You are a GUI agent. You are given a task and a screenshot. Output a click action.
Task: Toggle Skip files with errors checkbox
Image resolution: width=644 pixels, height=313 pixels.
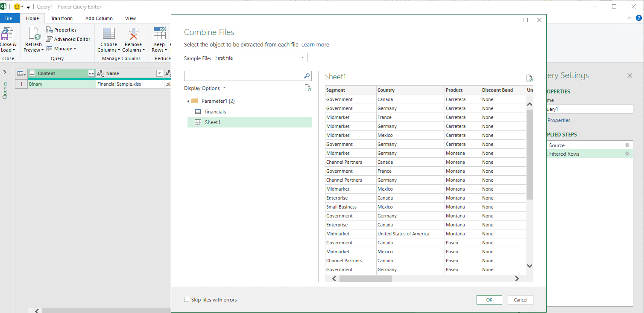click(x=187, y=300)
